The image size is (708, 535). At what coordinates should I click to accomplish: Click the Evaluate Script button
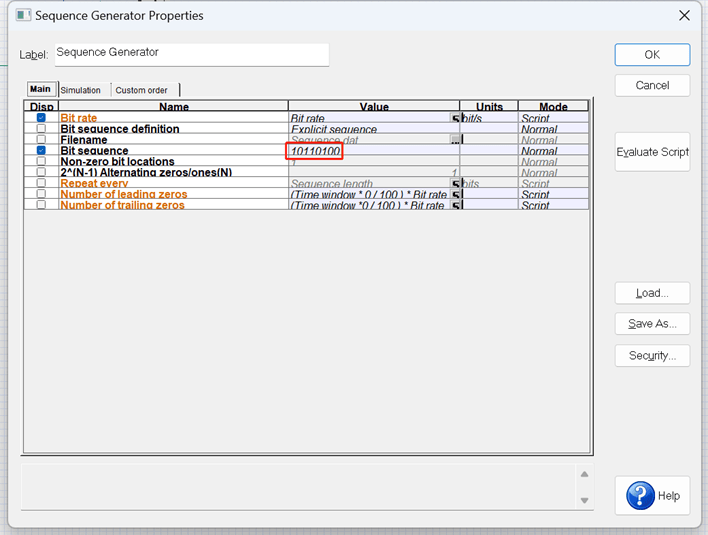click(652, 152)
